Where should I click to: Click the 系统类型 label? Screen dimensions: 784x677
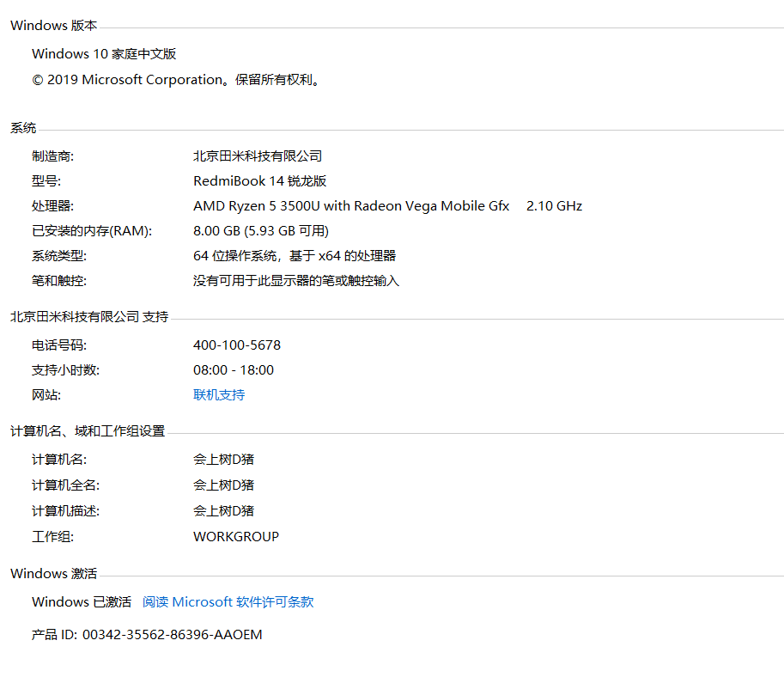[59, 256]
